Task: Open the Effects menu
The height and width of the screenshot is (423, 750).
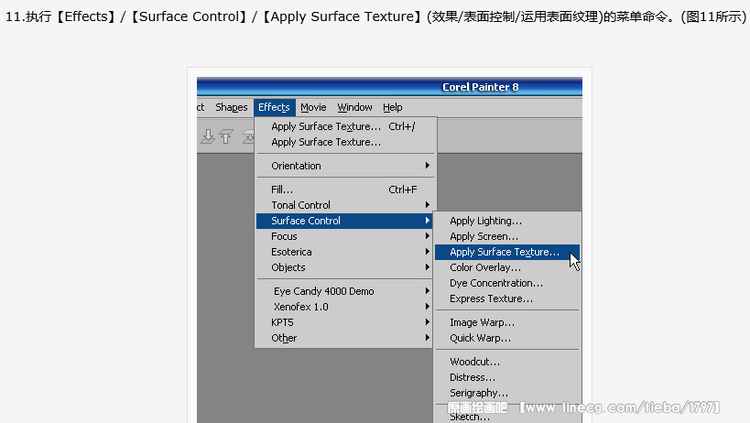Action: click(274, 107)
